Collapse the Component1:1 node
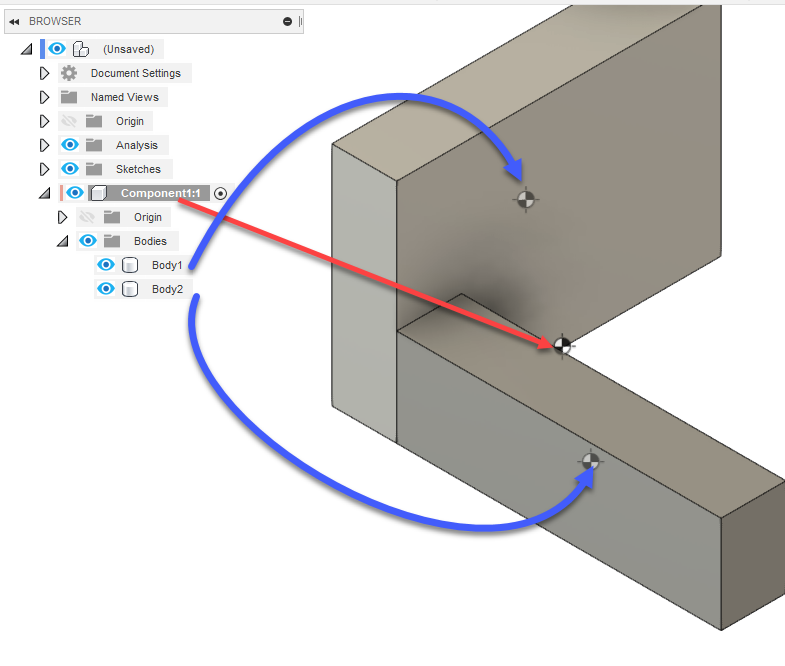785x666 pixels. click(45, 193)
